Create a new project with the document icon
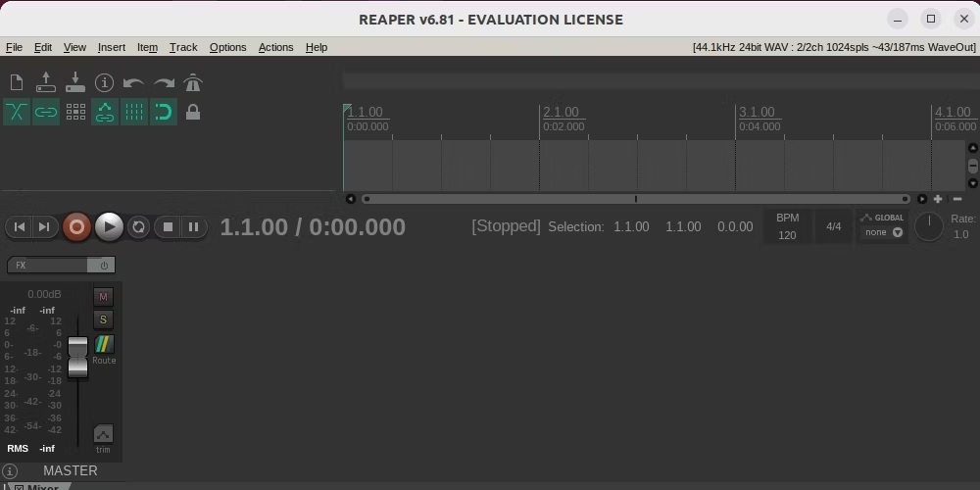This screenshot has height=490, width=980. tap(17, 82)
